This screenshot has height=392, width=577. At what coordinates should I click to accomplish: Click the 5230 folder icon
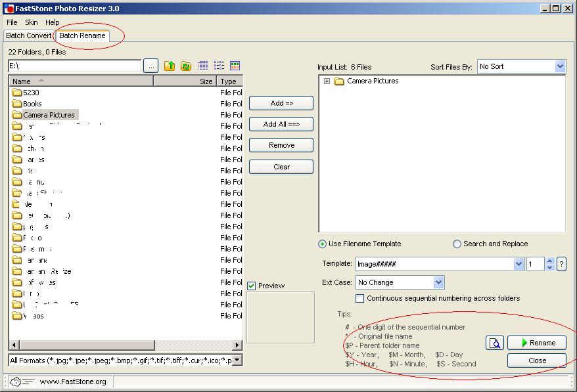17,93
